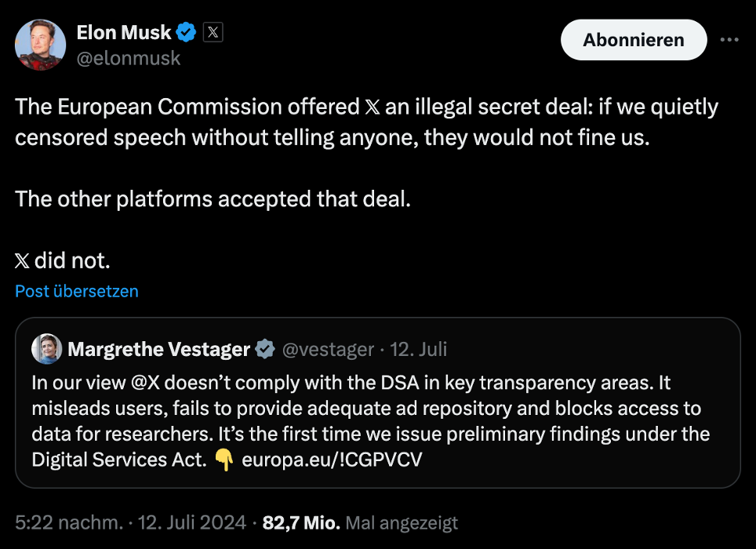756x549 pixels.
Task: Click the X affiliation badge next to Elon Musk
Action: pos(213,32)
